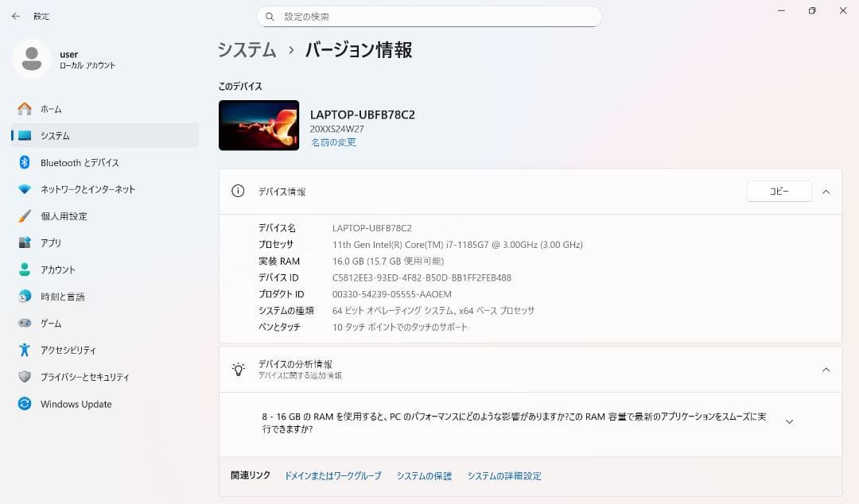Image resolution: width=859 pixels, height=504 pixels.
Task: Click the 20XXS24W27 model text
Action: coord(337,130)
